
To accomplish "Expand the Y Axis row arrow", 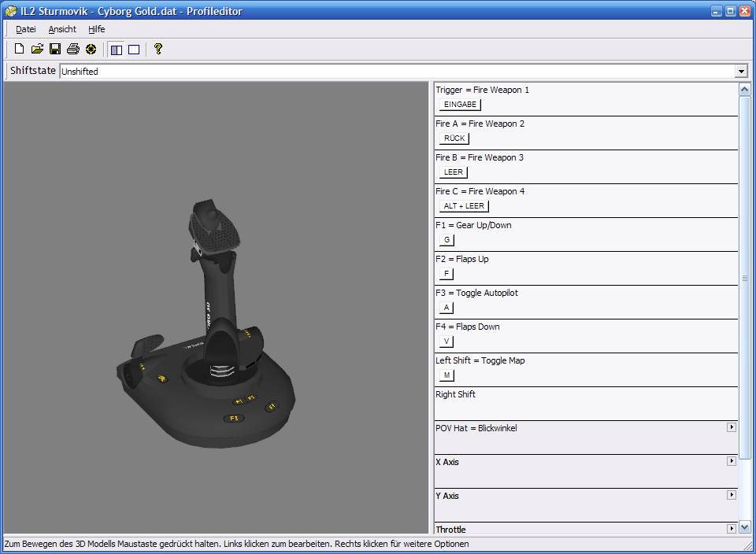I will [732, 495].
